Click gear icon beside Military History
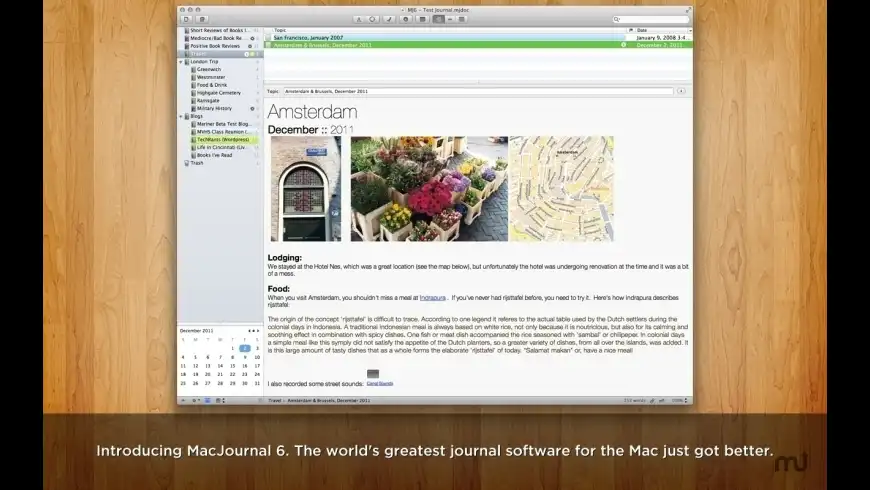Viewport: 870px width, 490px height. click(x=252, y=108)
